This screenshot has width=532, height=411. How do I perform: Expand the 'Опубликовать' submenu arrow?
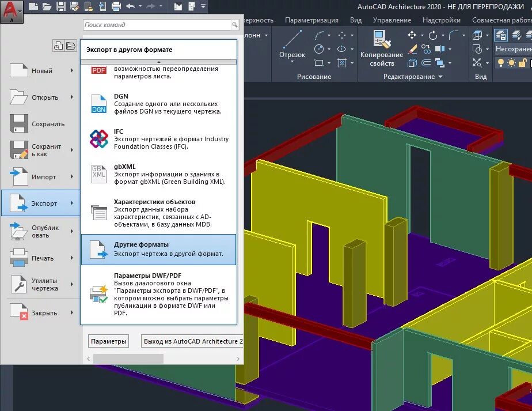coord(72,231)
